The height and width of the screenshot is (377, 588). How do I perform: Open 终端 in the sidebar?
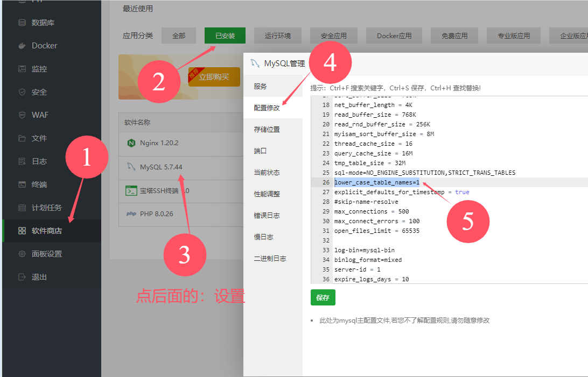(39, 184)
